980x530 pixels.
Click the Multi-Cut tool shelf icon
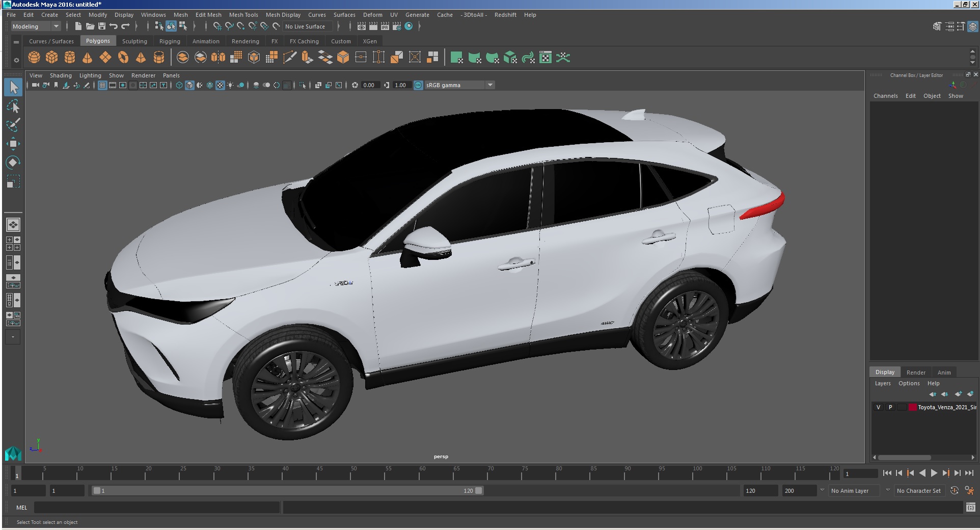289,58
